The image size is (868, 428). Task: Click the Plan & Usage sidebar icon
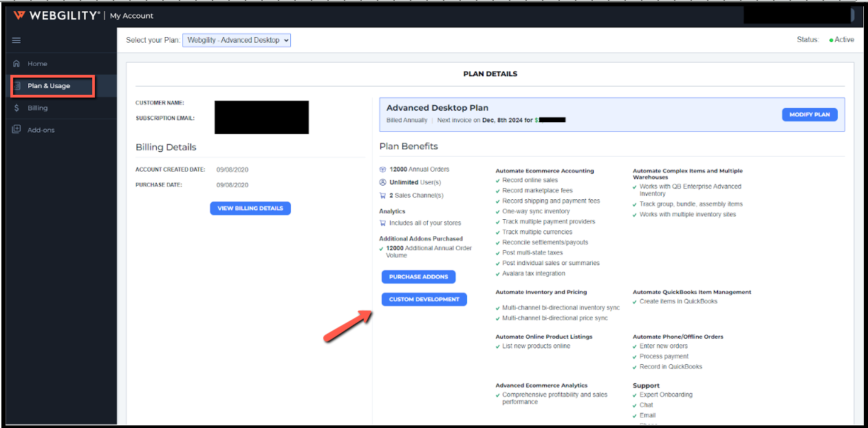point(17,86)
